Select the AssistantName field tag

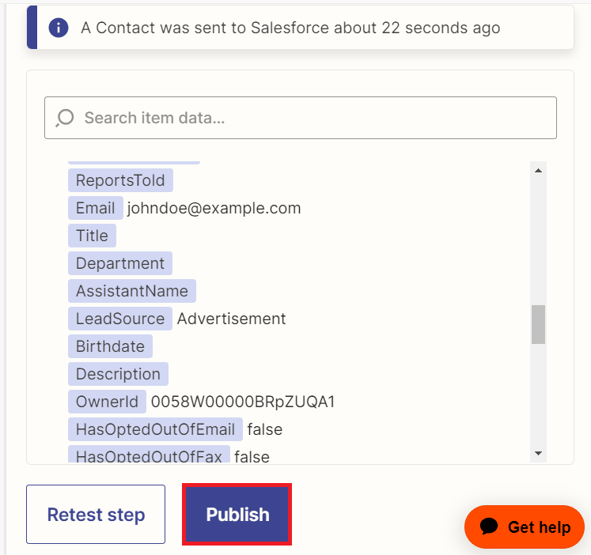[132, 291]
